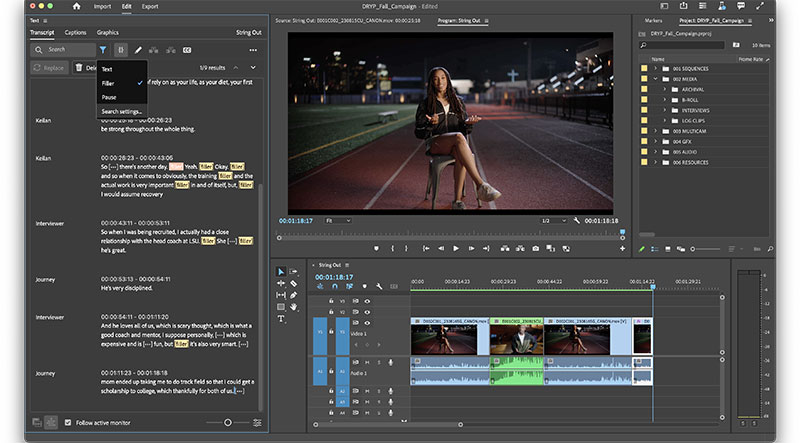This screenshot has height=443, width=800.
Task: Click timeline Add Marker icon
Action: pyautogui.click(x=364, y=286)
